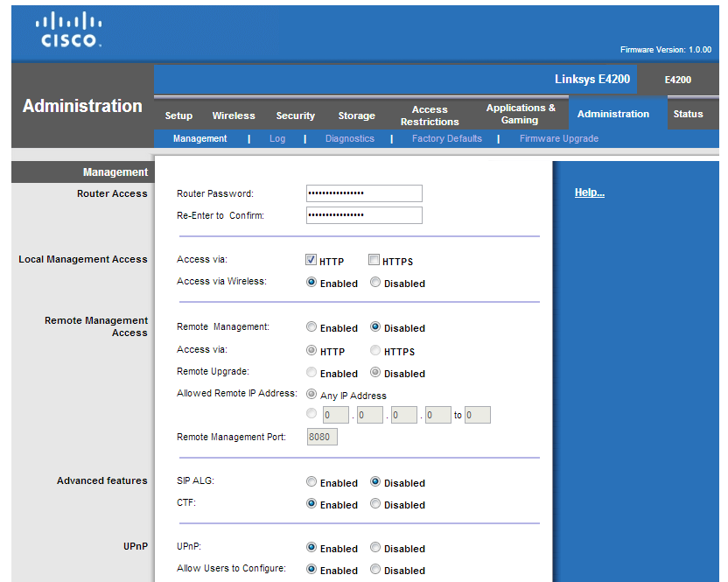
Task: Select the Management sub-tab
Action: click(200, 138)
